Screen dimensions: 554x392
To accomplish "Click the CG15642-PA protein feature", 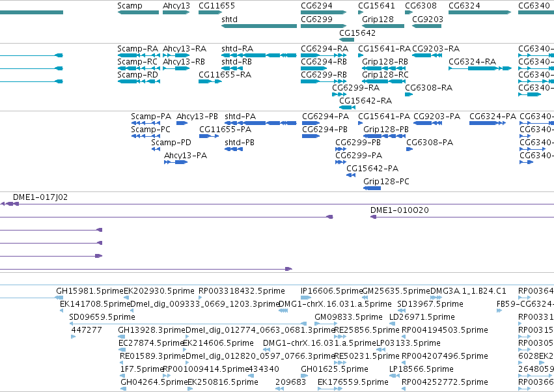I will 351,176.
